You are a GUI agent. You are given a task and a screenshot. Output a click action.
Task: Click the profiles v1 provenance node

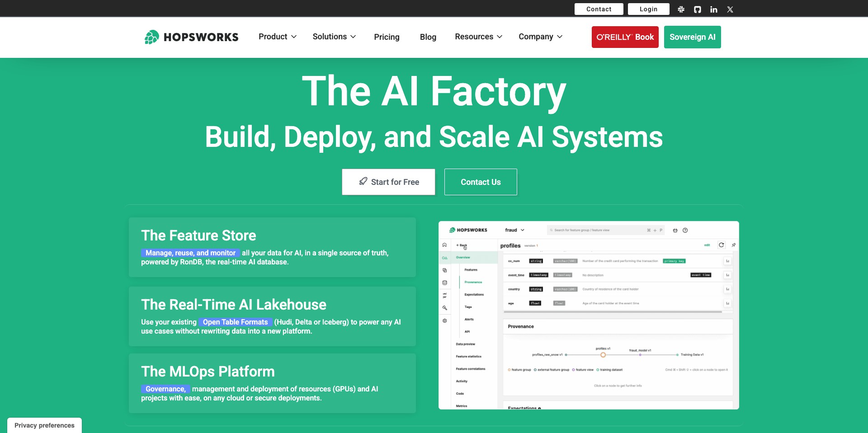click(603, 355)
